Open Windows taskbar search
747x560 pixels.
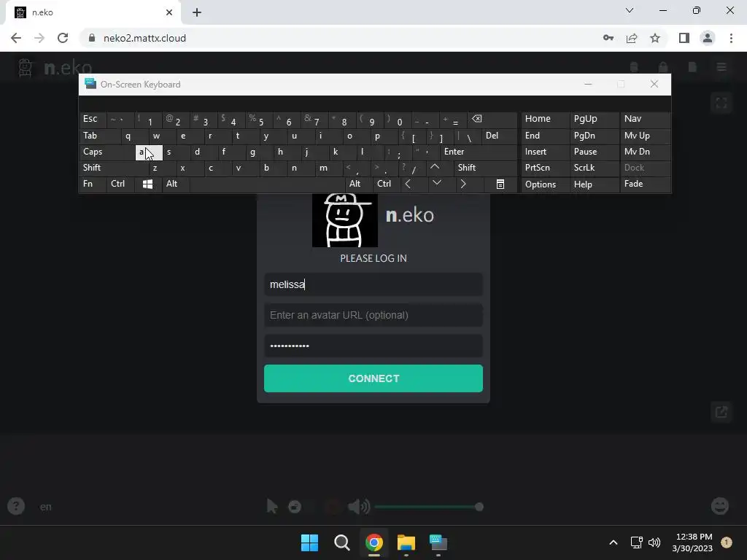point(342,542)
